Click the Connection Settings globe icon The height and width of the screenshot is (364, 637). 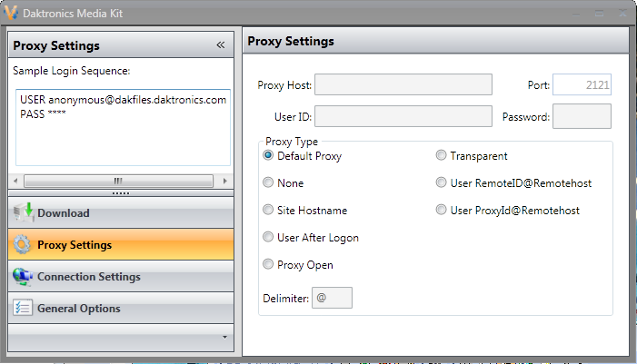point(23,277)
